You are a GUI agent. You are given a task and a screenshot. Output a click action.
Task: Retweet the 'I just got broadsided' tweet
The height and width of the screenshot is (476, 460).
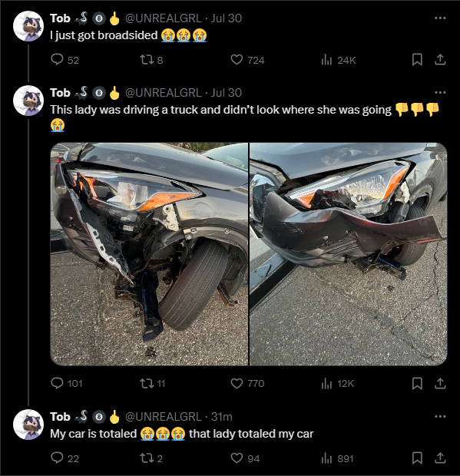pyautogui.click(x=151, y=60)
